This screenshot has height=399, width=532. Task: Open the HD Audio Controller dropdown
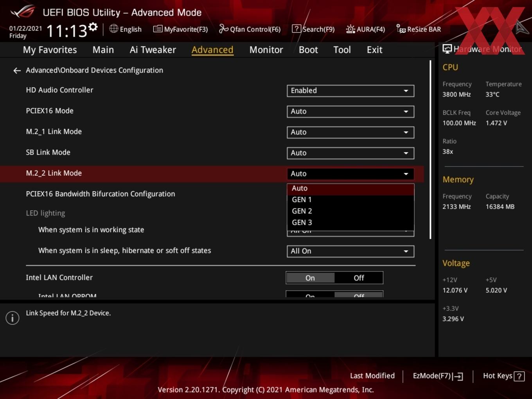pyautogui.click(x=350, y=91)
